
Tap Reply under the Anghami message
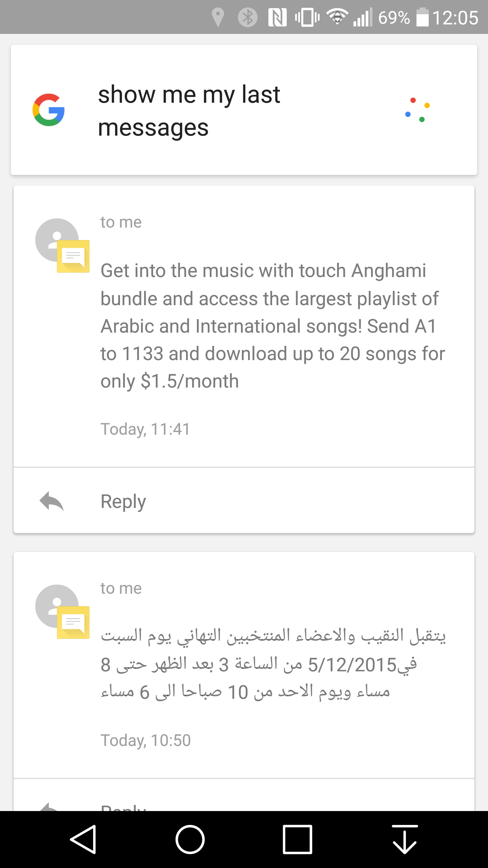pyautogui.click(x=123, y=501)
